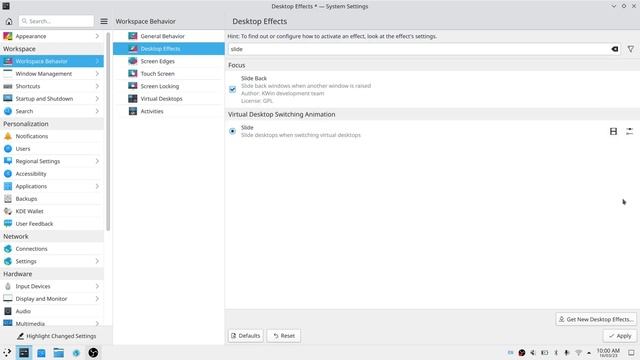
Task: Open Get New Desktop Effects
Action: click(x=596, y=319)
